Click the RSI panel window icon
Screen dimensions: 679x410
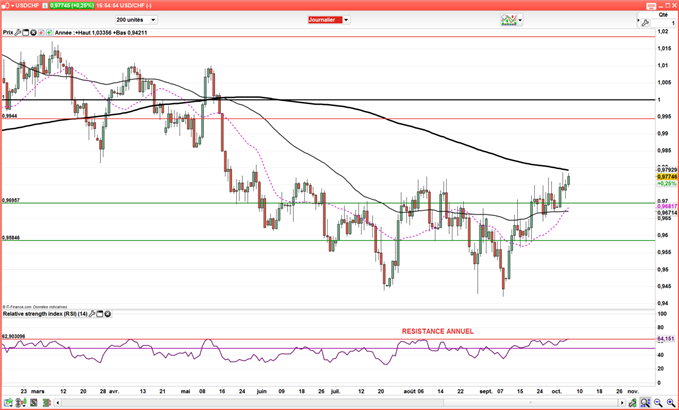[100, 314]
